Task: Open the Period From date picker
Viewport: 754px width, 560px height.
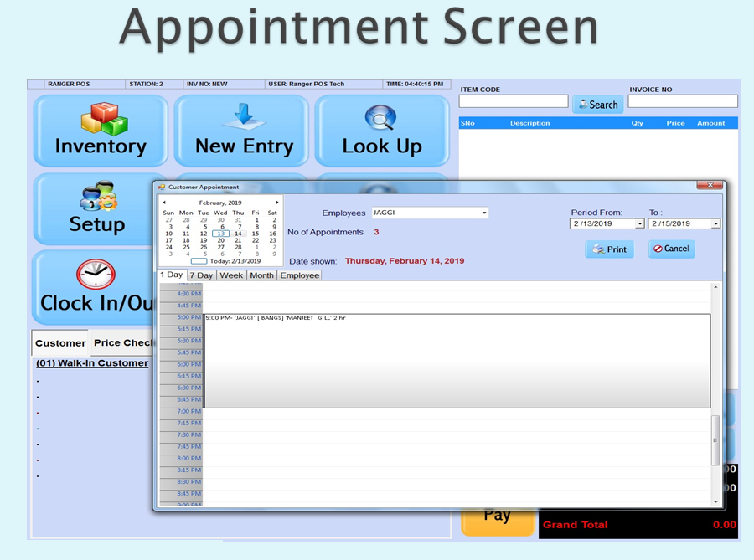Action: pyautogui.click(x=640, y=224)
